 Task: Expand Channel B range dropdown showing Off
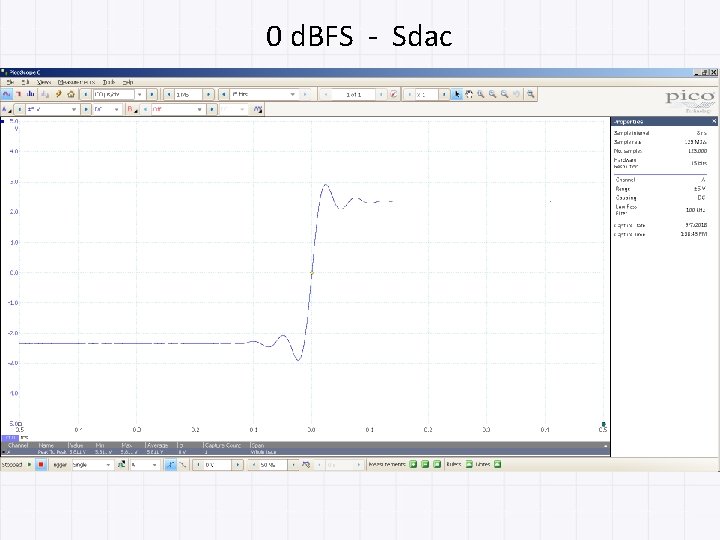coord(199,109)
